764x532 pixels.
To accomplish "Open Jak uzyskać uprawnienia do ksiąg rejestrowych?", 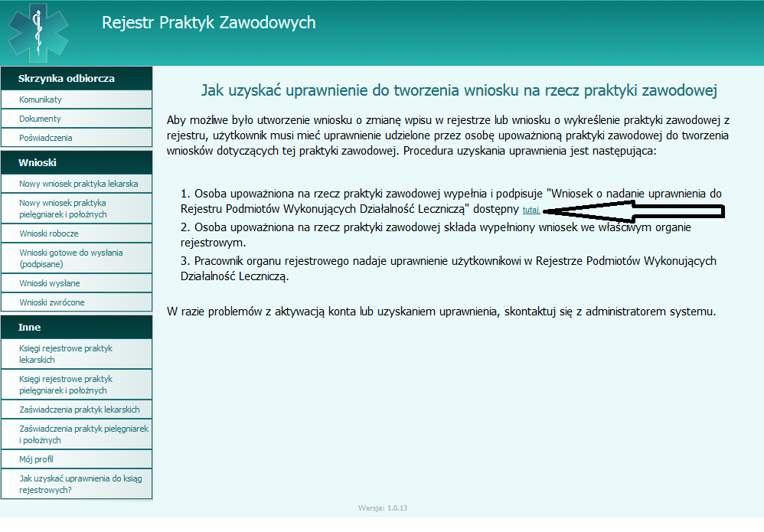I will pos(77,484).
